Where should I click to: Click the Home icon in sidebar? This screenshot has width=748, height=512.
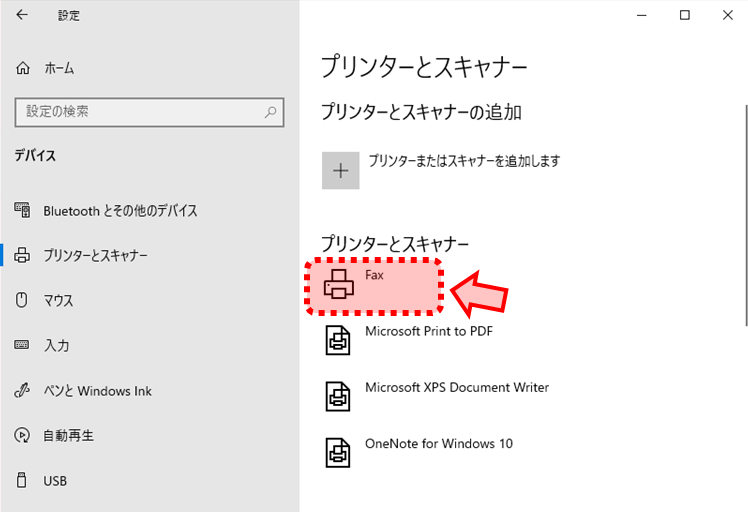pyautogui.click(x=23, y=68)
